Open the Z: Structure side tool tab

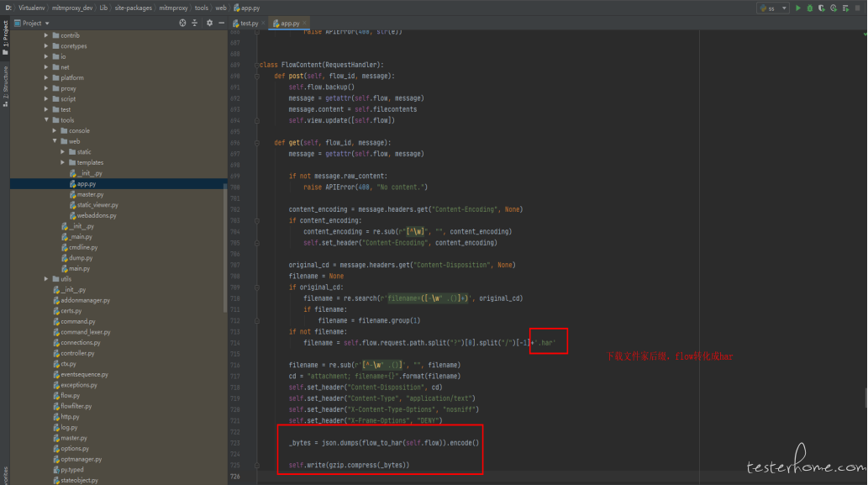tap(6, 87)
